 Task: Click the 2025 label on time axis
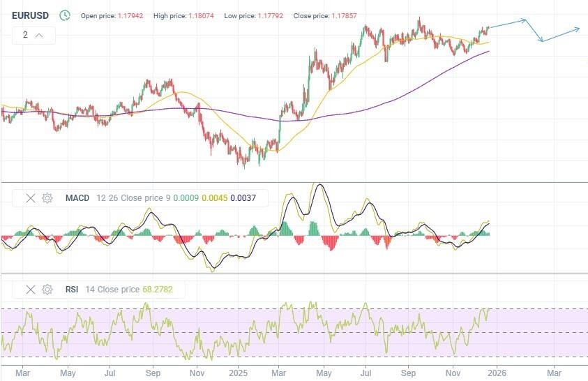point(239,373)
